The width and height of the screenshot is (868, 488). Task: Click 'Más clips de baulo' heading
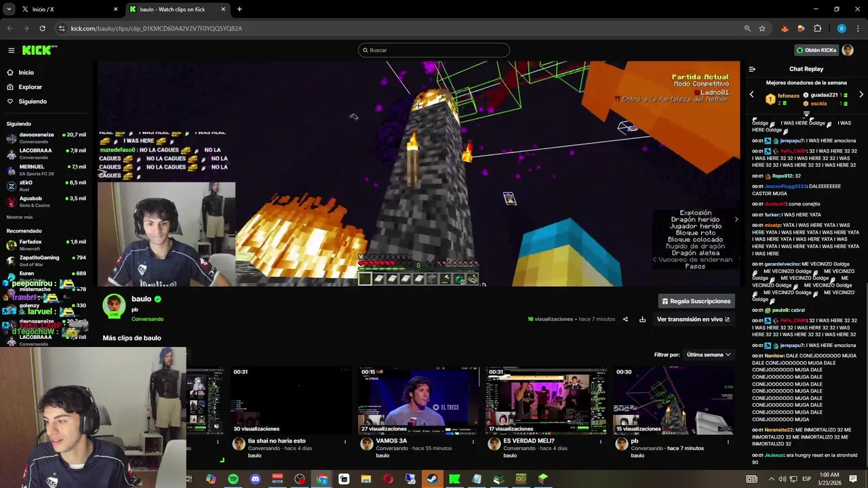[132, 338]
